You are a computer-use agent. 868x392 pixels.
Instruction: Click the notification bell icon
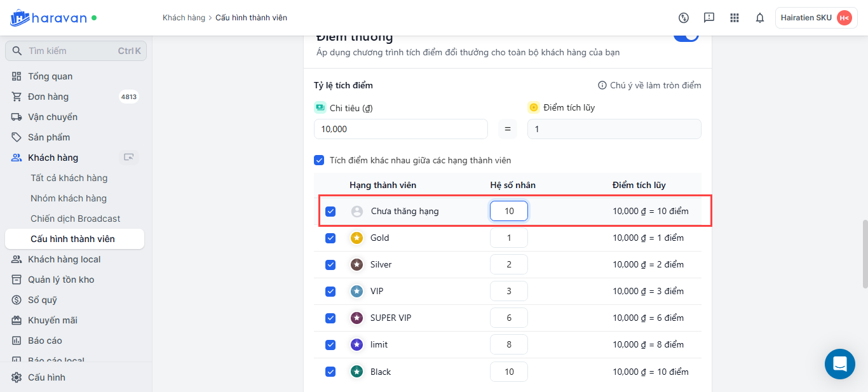[759, 18]
